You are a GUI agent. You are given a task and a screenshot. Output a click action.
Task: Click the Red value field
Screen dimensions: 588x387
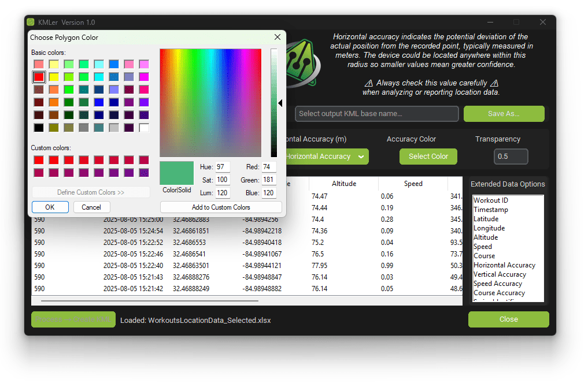click(268, 167)
